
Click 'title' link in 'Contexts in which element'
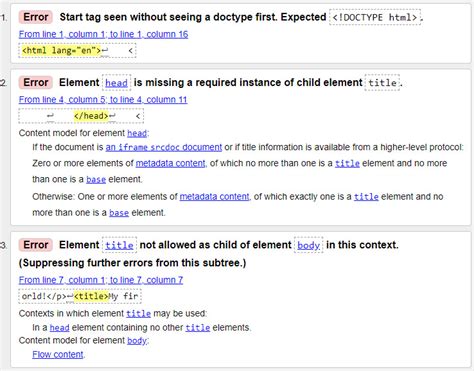[138, 314]
